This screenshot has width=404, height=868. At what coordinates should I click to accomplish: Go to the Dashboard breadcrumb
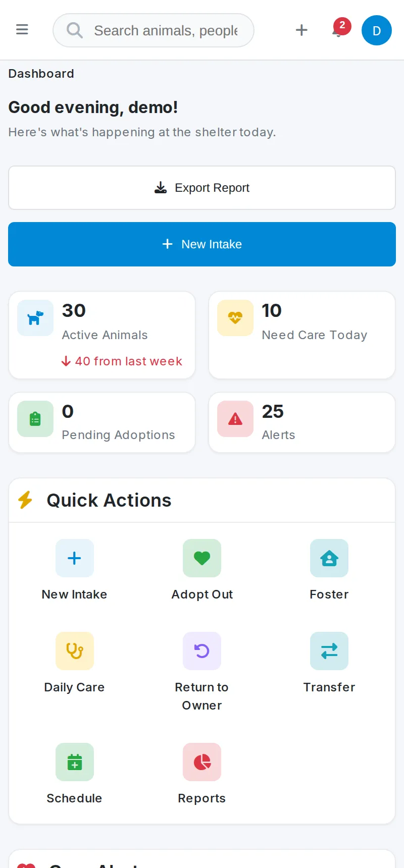click(x=41, y=74)
